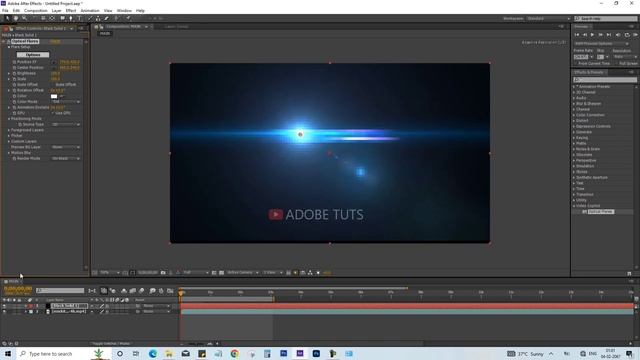Expand the Foreground Layers group

point(9,130)
